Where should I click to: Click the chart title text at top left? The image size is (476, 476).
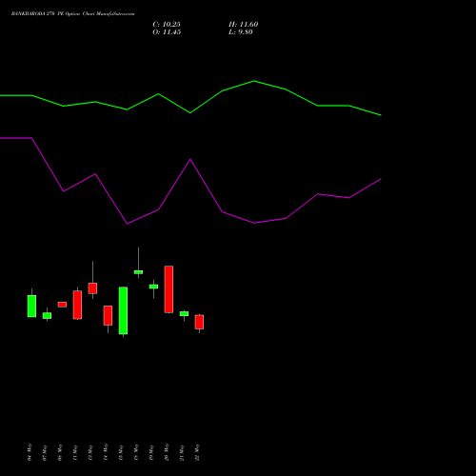coord(72,14)
